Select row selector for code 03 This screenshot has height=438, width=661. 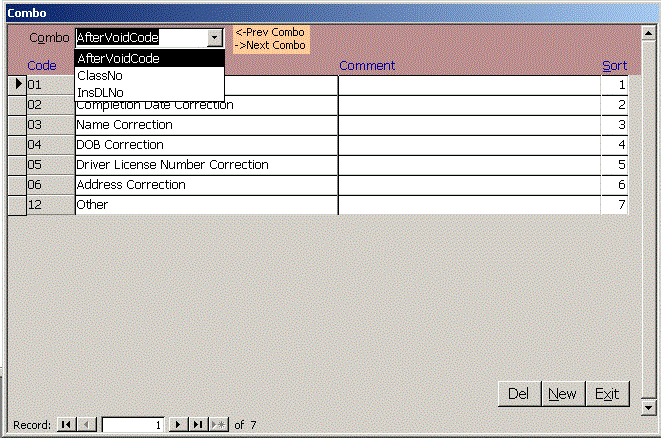[16, 125]
